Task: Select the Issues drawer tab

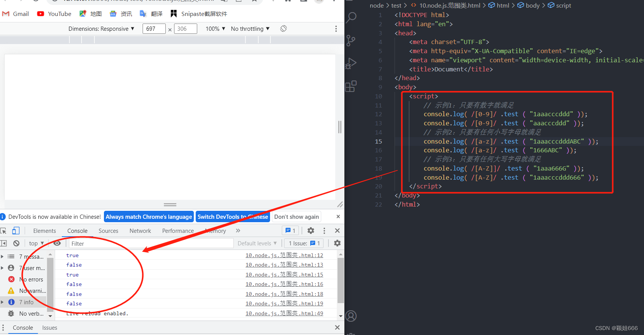Action: (50, 327)
